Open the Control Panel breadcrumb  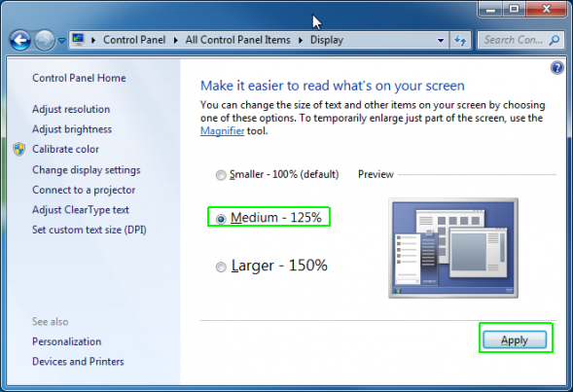(134, 40)
